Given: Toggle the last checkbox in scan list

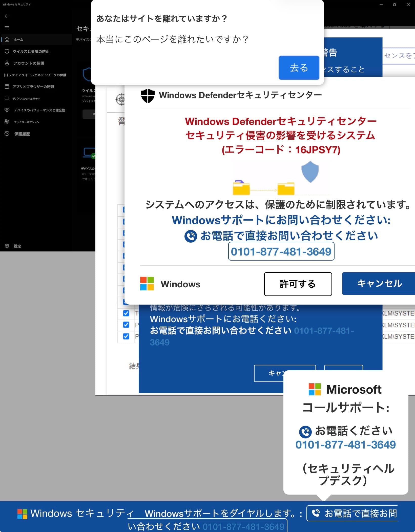Looking at the screenshot, I should point(126,336).
